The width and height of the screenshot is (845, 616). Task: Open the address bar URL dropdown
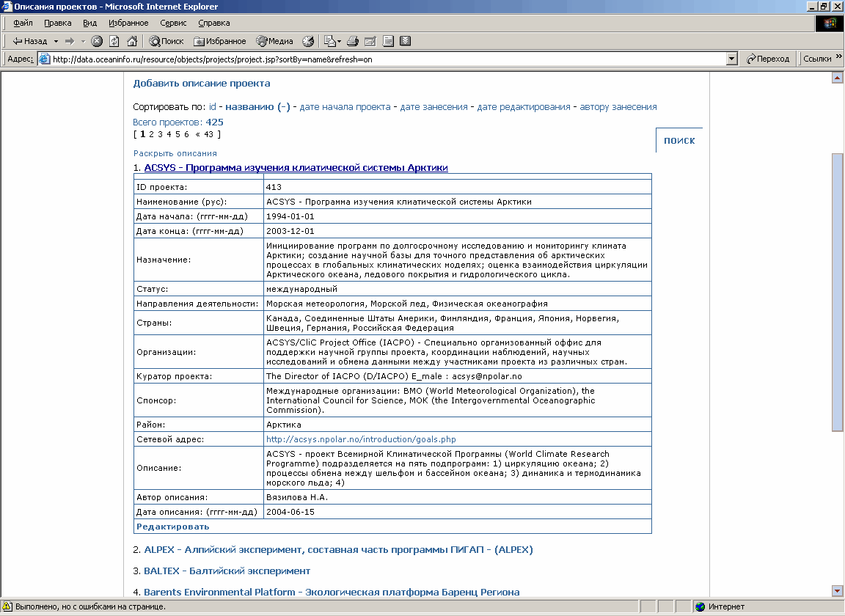(731, 59)
